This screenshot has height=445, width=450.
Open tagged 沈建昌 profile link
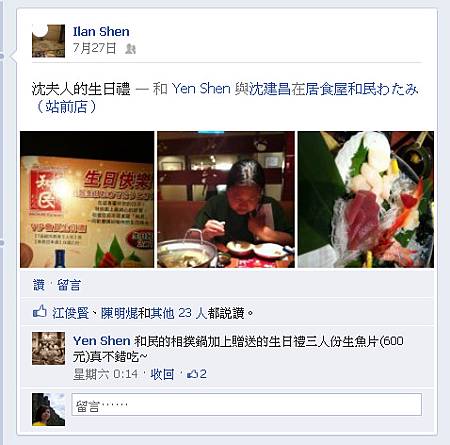(x=270, y=89)
